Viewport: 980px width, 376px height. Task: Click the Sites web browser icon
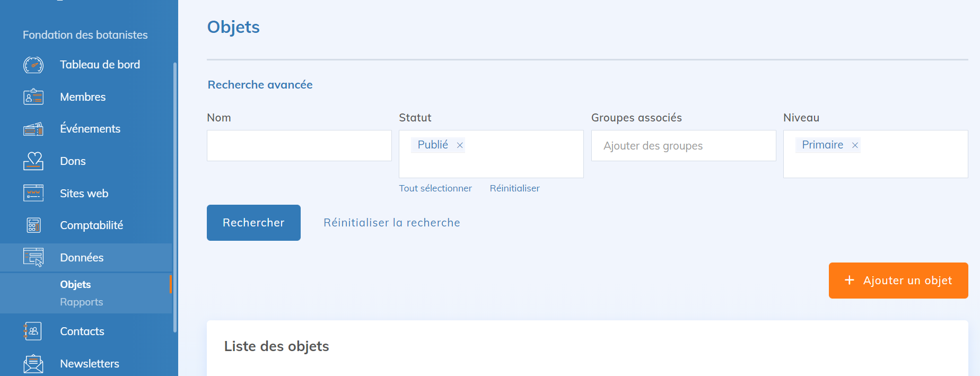click(x=33, y=193)
